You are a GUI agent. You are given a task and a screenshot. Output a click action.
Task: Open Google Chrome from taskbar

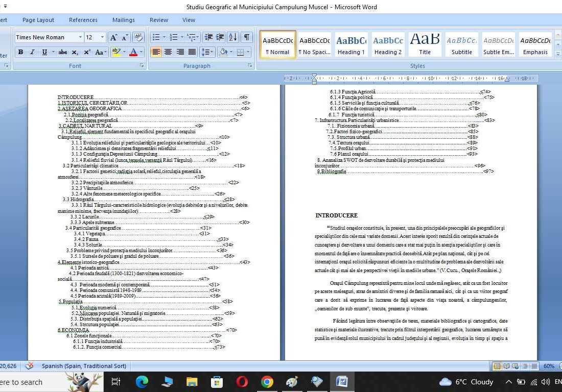[x=267, y=382]
